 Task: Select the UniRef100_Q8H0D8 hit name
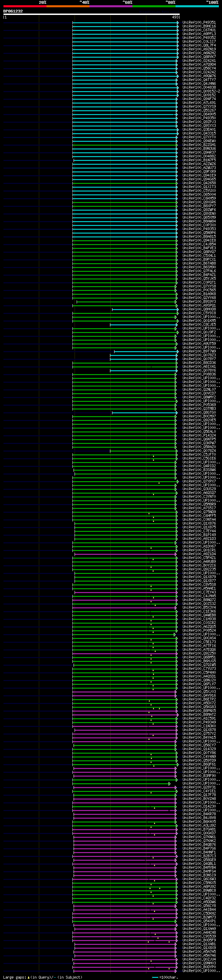pyautogui.click(x=199, y=309)
